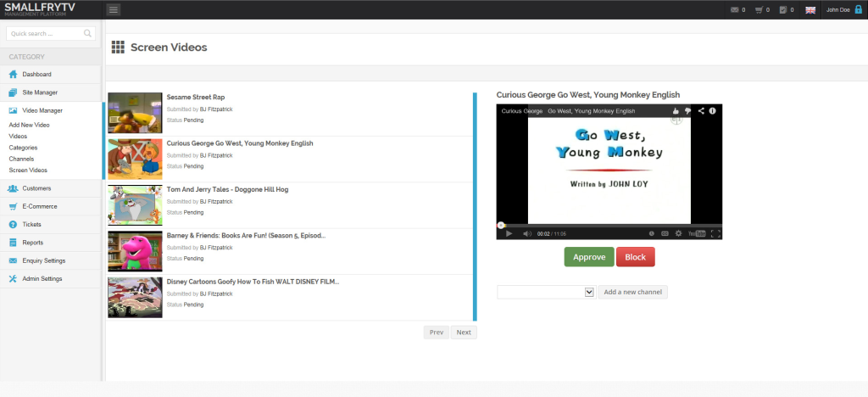Open the notes checklist icon in header
The height and width of the screenshot is (397, 868).
(782, 10)
